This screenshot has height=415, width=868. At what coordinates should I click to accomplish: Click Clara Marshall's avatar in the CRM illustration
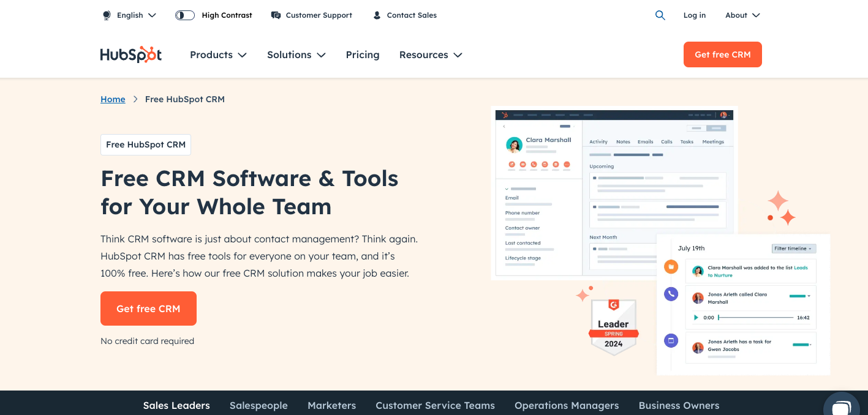tap(514, 144)
